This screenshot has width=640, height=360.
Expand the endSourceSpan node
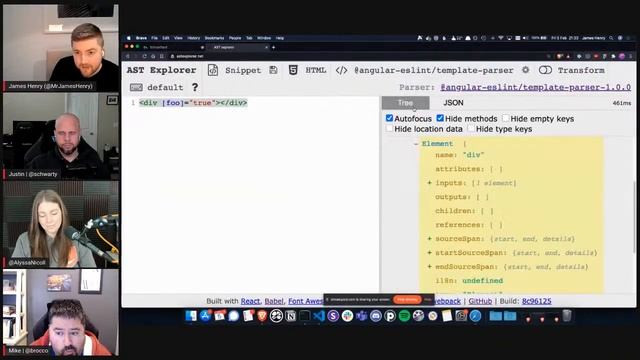tap(429, 267)
